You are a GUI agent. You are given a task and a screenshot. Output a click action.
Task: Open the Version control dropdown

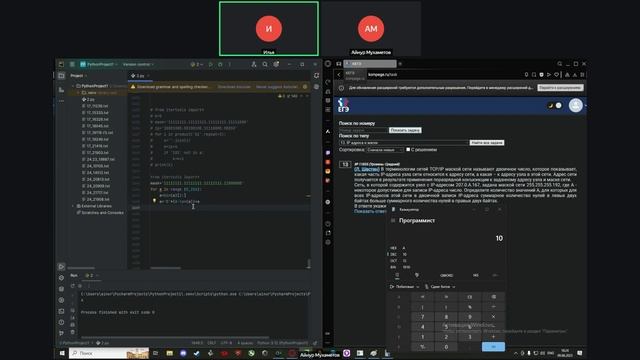[x=138, y=64]
